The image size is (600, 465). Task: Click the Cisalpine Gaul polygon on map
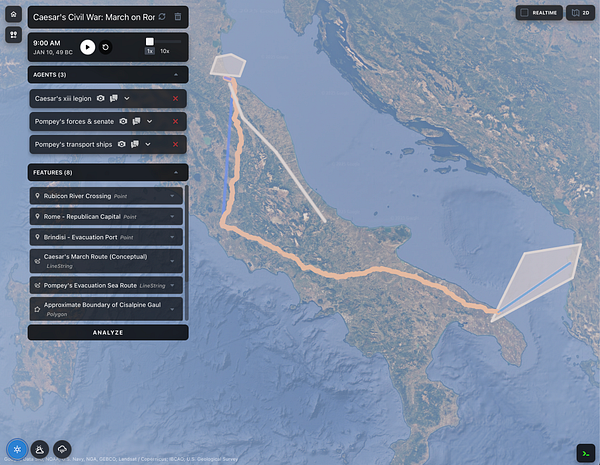click(x=228, y=65)
